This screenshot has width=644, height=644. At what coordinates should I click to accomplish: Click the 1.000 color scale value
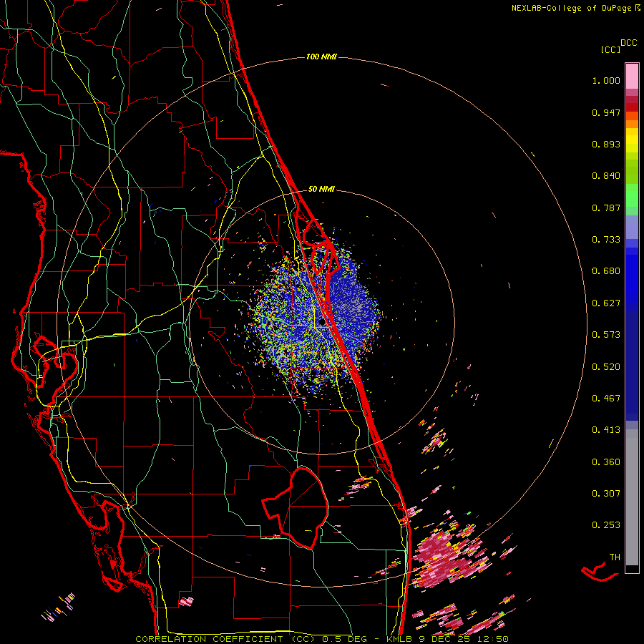[606, 80]
